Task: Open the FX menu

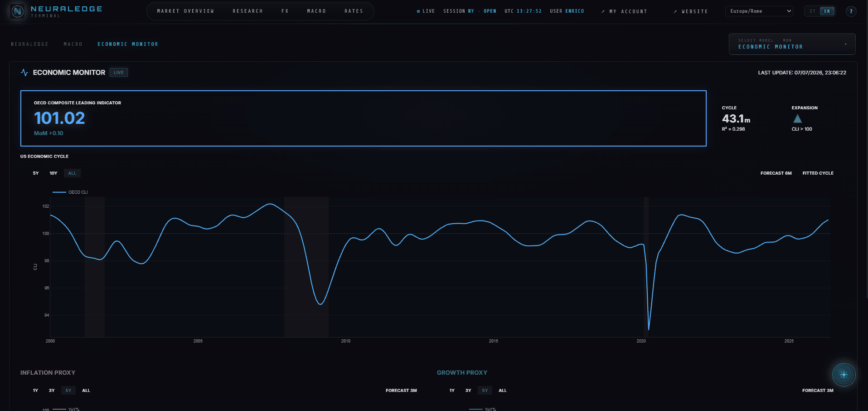Action: point(285,11)
